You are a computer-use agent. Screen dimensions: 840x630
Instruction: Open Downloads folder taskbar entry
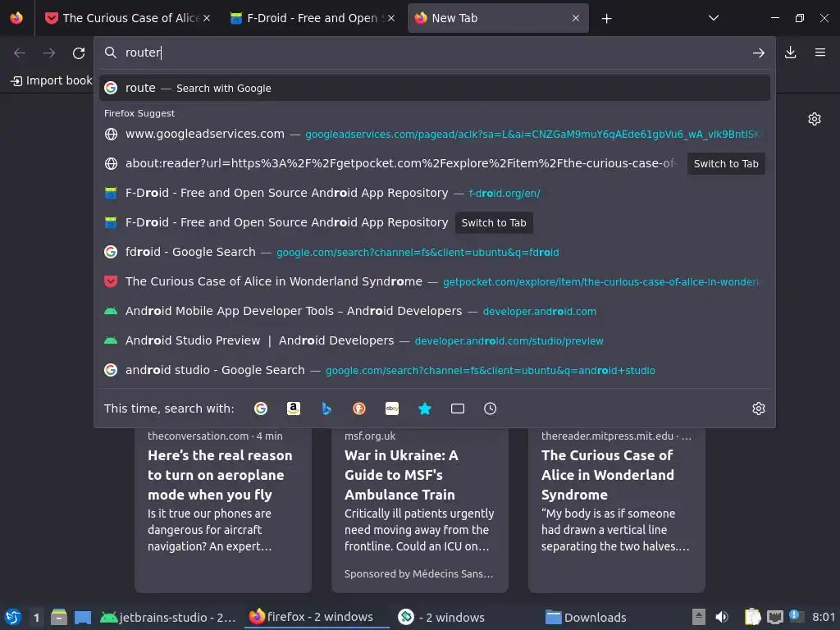(x=586, y=617)
